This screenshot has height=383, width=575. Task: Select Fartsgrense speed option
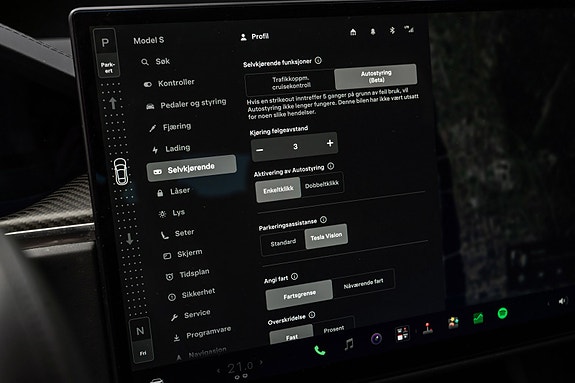(299, 295)
